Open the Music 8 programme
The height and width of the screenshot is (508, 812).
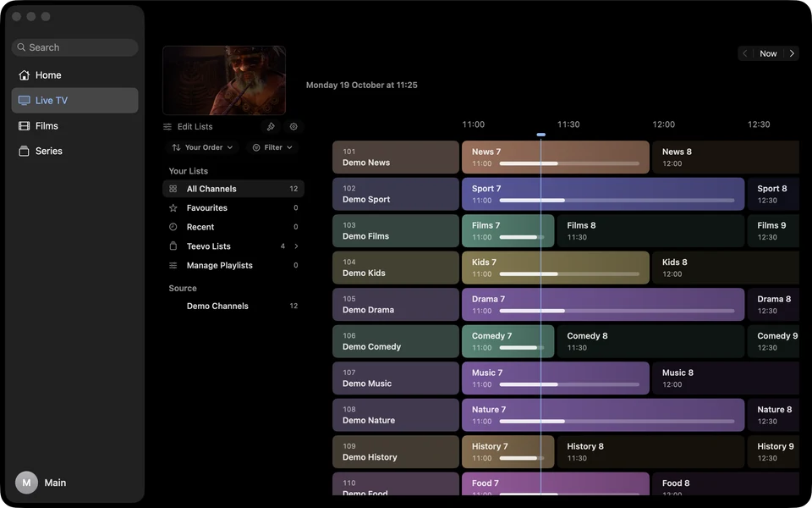click(x=726, y=378)
